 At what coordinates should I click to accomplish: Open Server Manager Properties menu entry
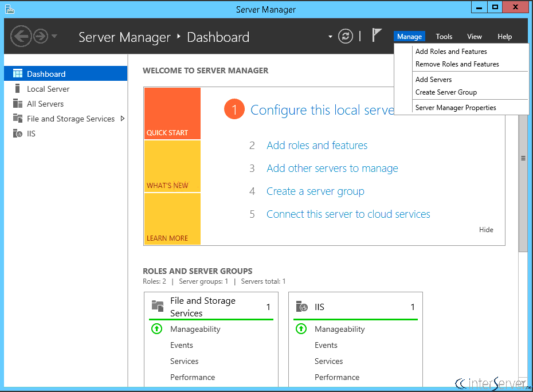pyautogui.click(x=456, y=107)
